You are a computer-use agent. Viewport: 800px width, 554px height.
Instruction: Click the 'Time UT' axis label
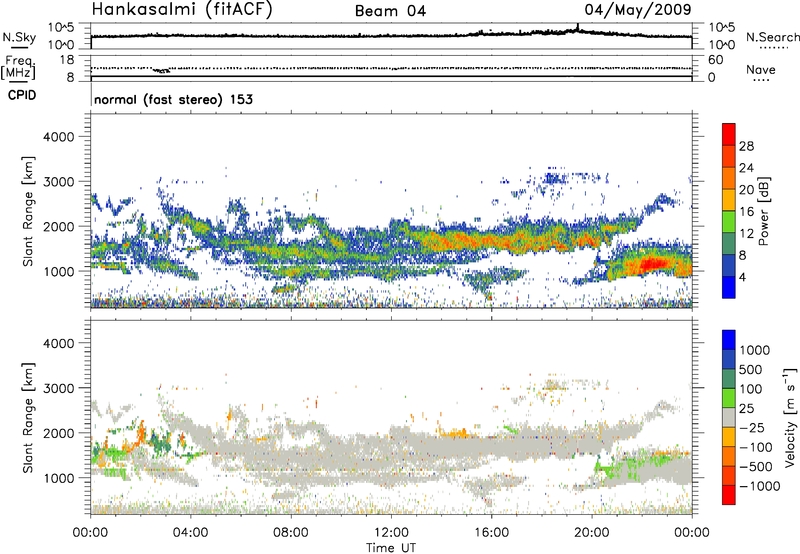point(391,548)
